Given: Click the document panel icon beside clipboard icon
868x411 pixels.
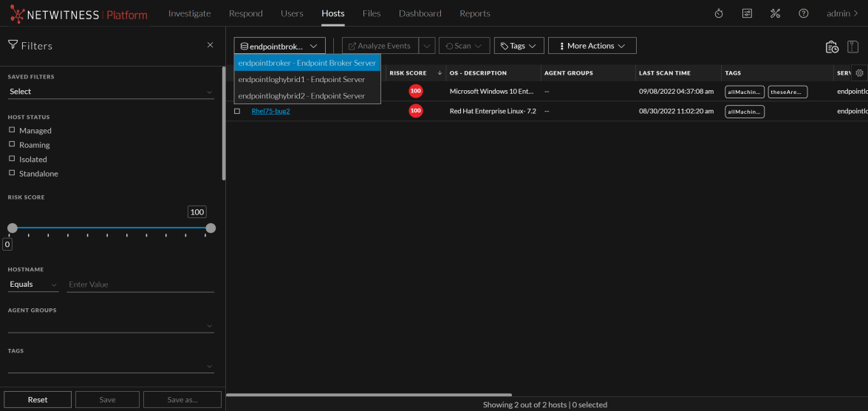Looking at the screenshot, I should [853, 47].
